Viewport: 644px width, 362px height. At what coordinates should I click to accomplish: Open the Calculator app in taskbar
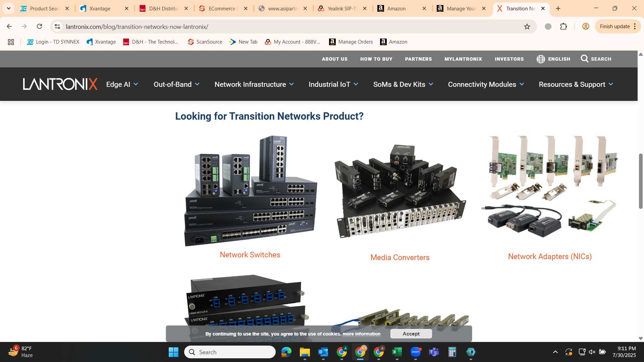pyautogui.click(x=452, y=352)
